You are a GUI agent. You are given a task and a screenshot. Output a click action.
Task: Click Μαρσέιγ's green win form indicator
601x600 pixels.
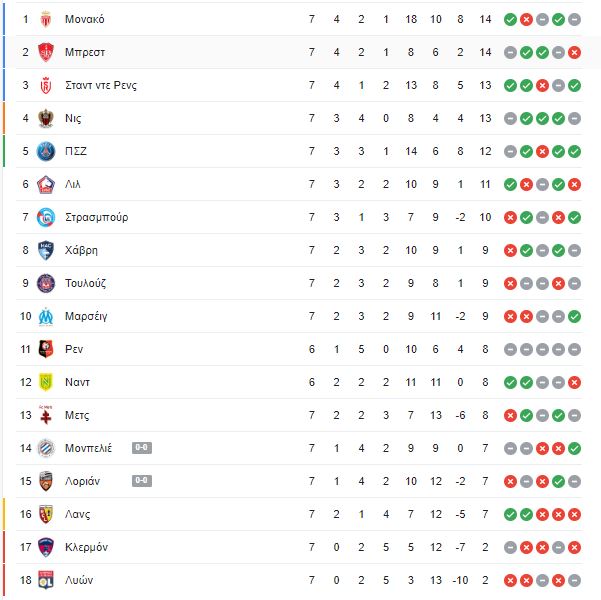[x=574, y=316]
